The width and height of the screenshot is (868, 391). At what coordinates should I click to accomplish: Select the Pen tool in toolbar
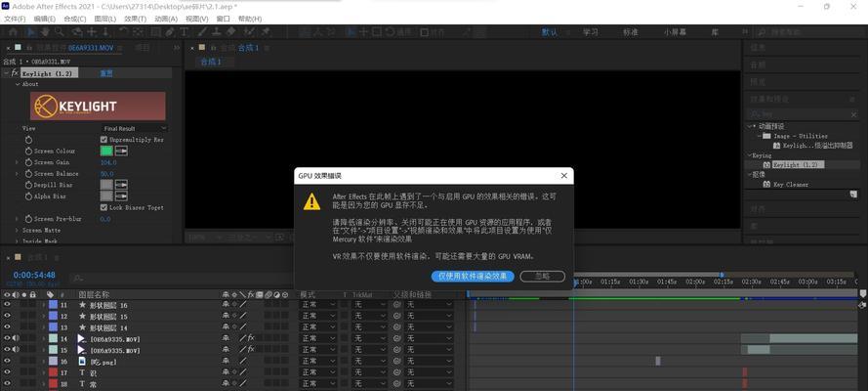[x=170, y=32]
